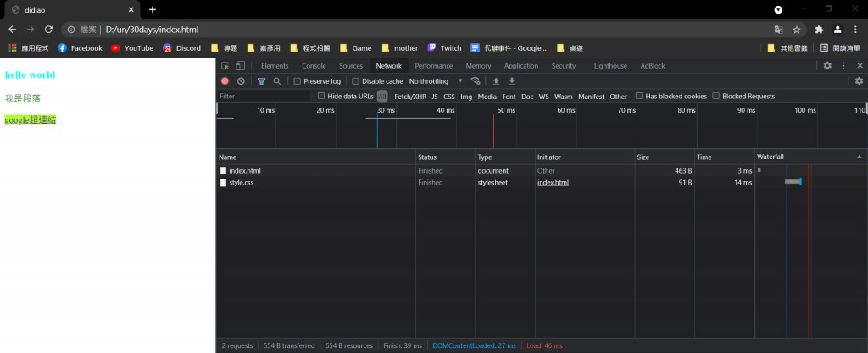
Task: Click the google超連結 link on page
Action: click(30, 120)
